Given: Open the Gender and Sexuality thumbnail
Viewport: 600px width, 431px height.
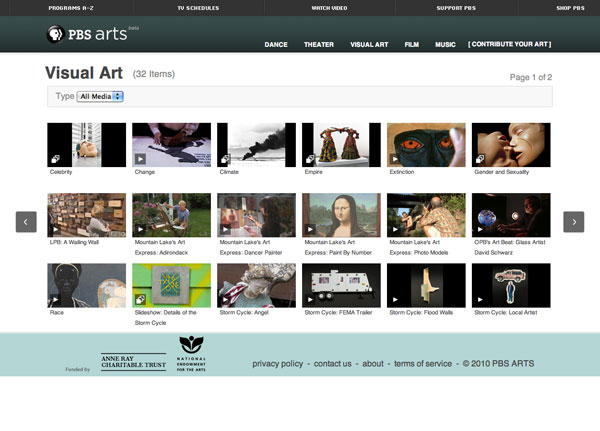Looking at the screenshot, I should point(511,145).
